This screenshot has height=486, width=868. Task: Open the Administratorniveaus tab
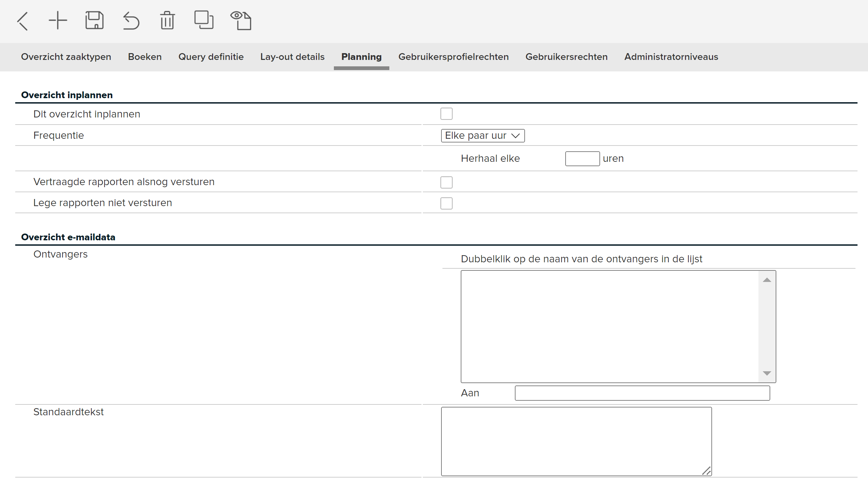click(671, 57)
